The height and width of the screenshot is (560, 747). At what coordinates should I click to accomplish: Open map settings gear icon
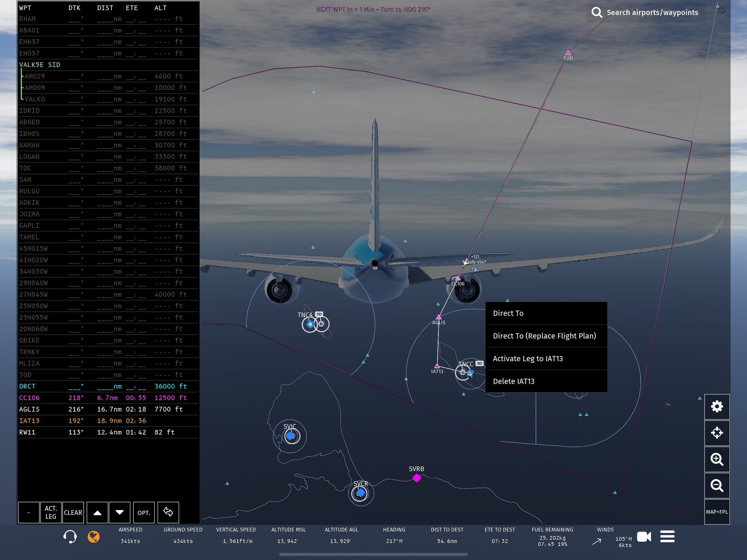point(717,407)
